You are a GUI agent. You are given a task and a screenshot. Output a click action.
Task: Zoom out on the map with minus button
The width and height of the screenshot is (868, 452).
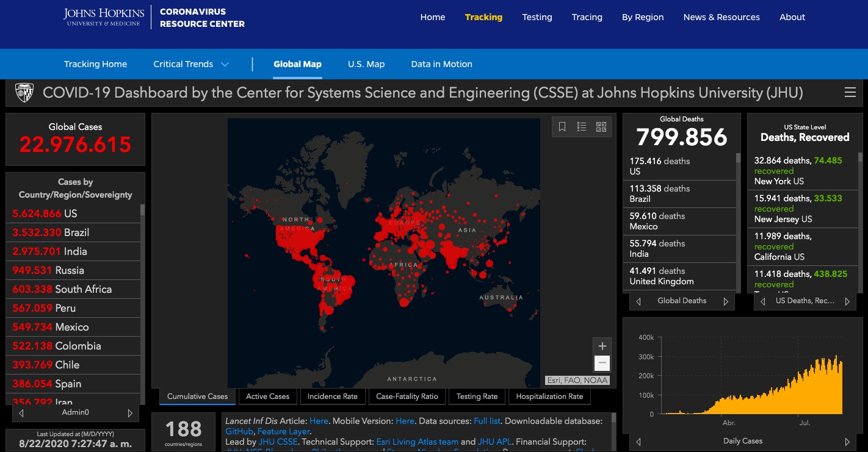pyautogui.click(x=602, y=364)
